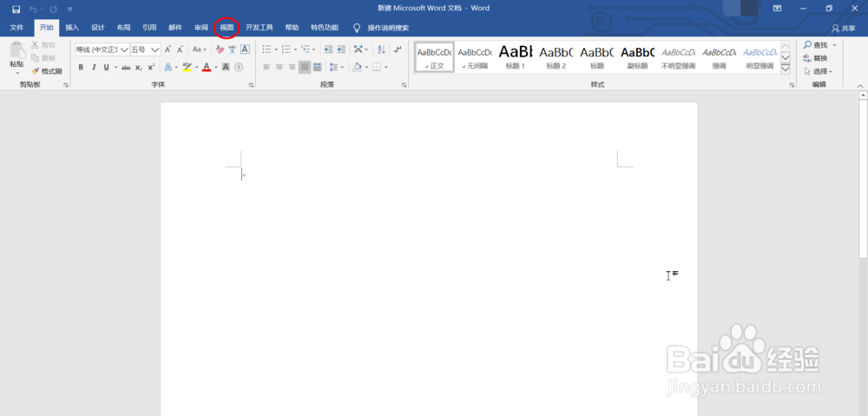
Task: Apply the Heading 2 (标题 2) style
Action: pyautogui.click(x=556, y=57)
